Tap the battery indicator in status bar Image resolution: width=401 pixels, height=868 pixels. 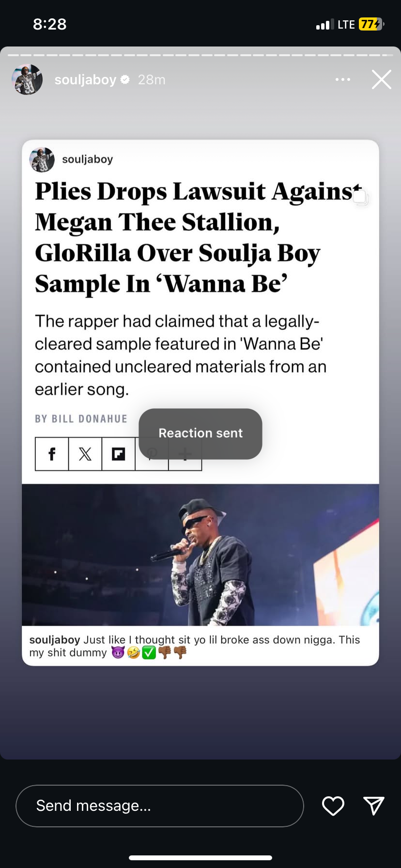[371, 24]
